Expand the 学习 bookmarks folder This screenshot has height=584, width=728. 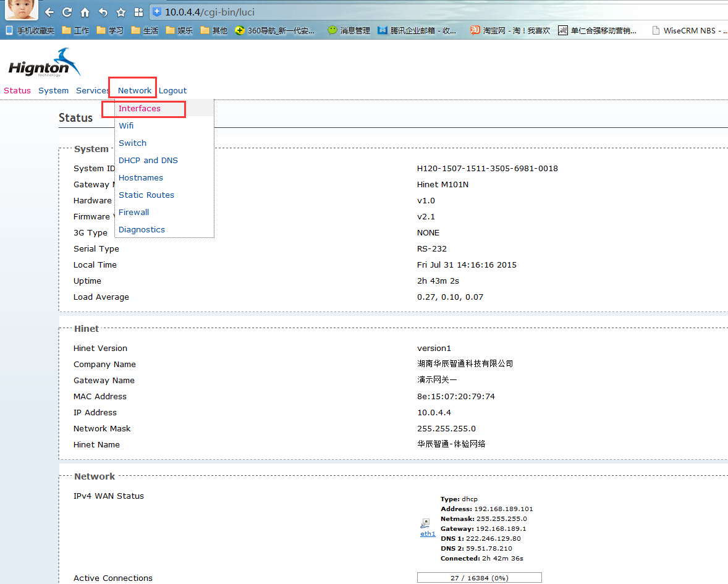point(110,30)
